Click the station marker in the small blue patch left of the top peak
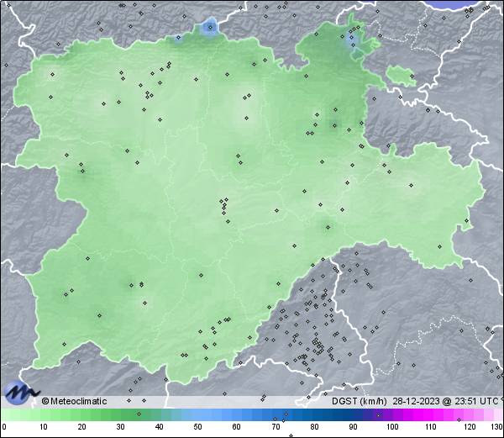This screenshot has width=504, height=438. [x=178, y=38]
